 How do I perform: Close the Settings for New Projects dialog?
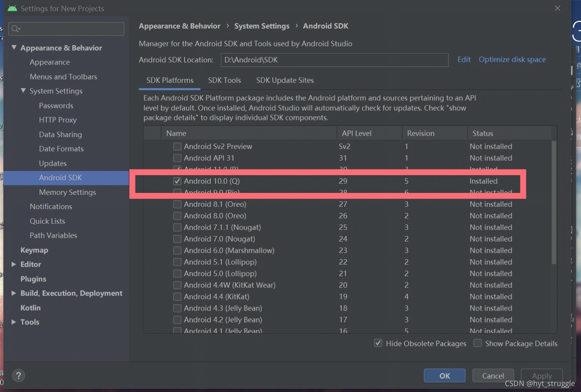[x=557, y=8]
